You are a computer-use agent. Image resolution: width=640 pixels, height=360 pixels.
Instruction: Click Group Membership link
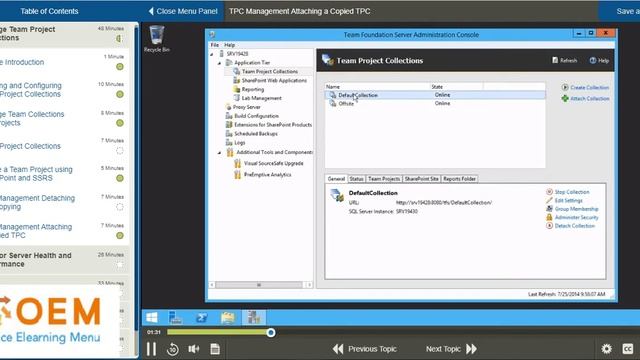(572, 209)
